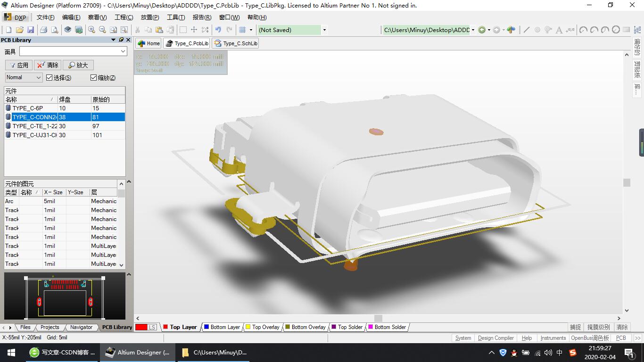The width and height of the screenshot is (644, 362).
Task: Close the PCB Library panel
Action: [128, 40]
